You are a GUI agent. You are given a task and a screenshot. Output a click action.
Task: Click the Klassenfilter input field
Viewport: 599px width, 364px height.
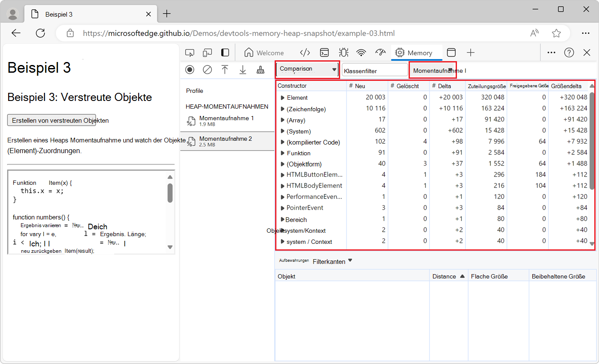[x=374, y=70]
